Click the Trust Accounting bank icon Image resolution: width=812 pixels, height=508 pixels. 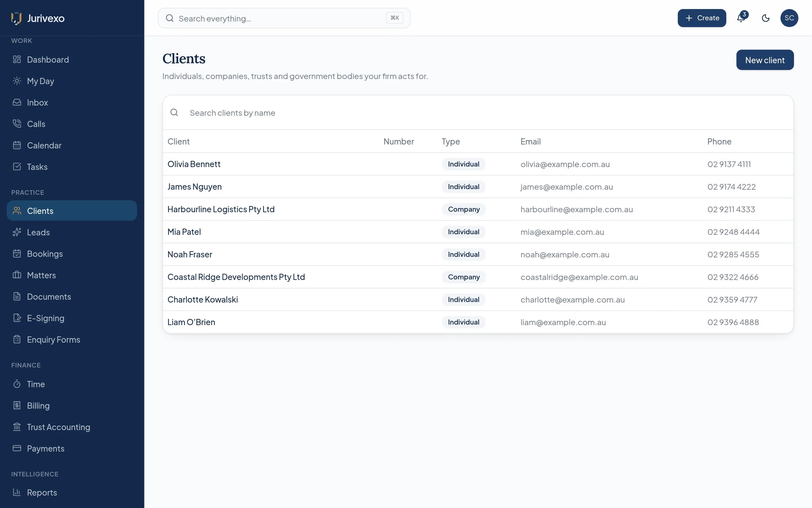17,427
